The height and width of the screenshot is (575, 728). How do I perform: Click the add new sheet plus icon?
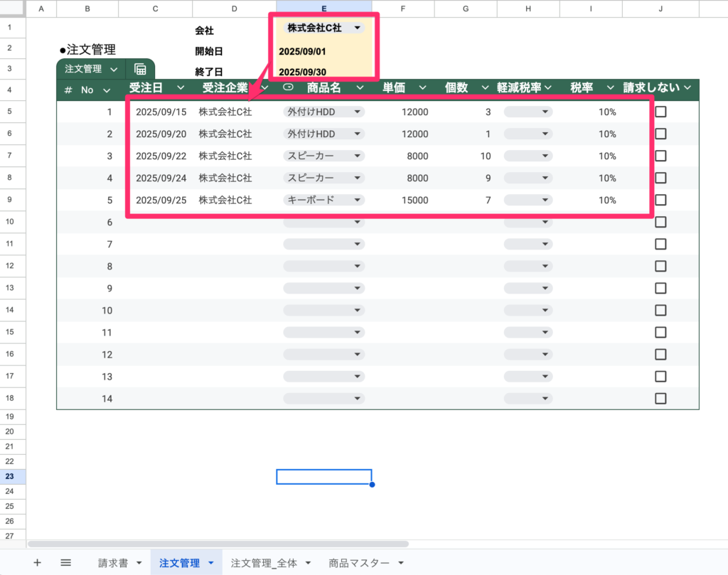click(37, 562)
